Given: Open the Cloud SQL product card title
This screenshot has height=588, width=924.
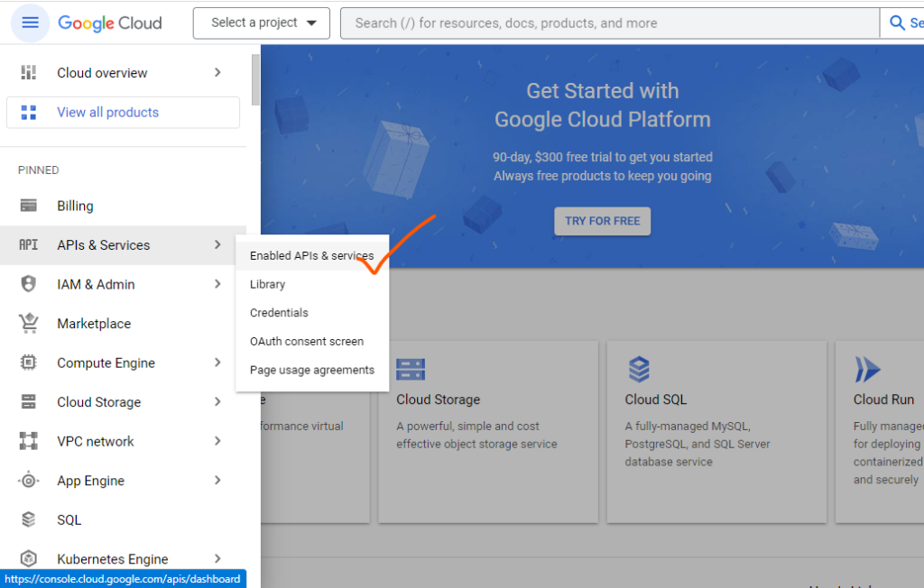Looking at the screenshot, I should [x=655, y=400].
